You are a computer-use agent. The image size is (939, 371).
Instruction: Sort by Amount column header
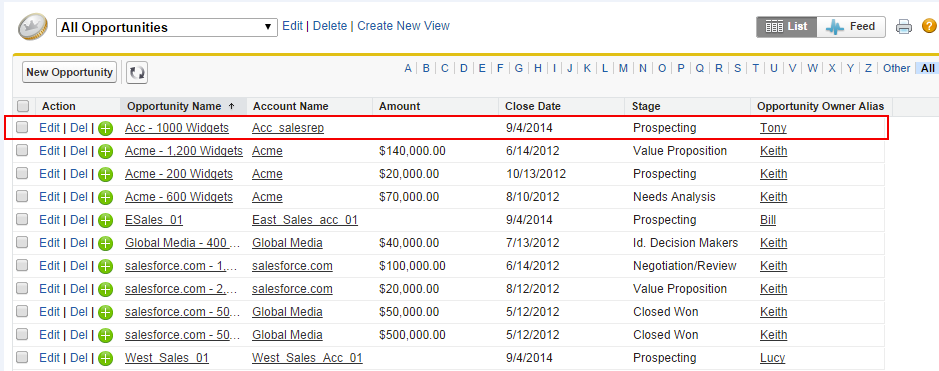tap(399, 107)
